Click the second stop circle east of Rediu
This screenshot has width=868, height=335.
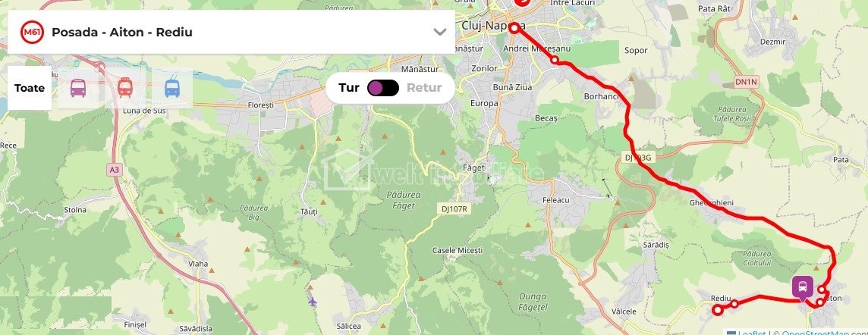[x=734, y=303]
